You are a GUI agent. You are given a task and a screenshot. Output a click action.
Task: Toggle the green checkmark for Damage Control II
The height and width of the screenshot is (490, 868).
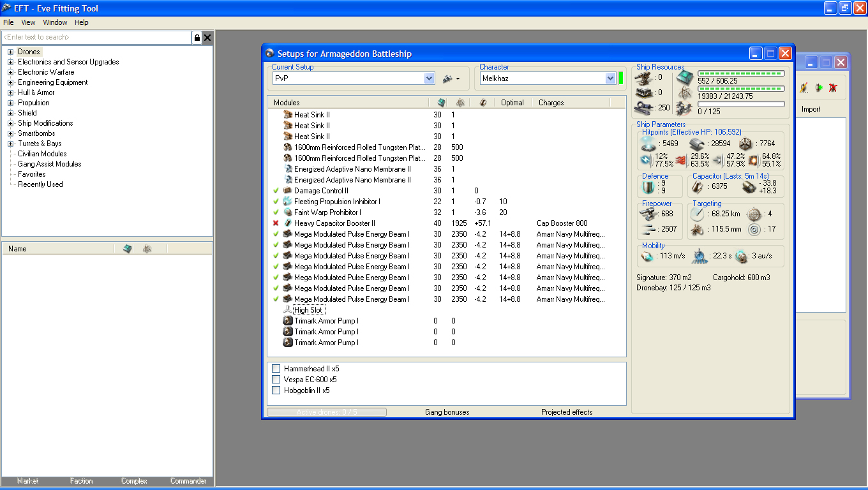[x=276, y=191]
